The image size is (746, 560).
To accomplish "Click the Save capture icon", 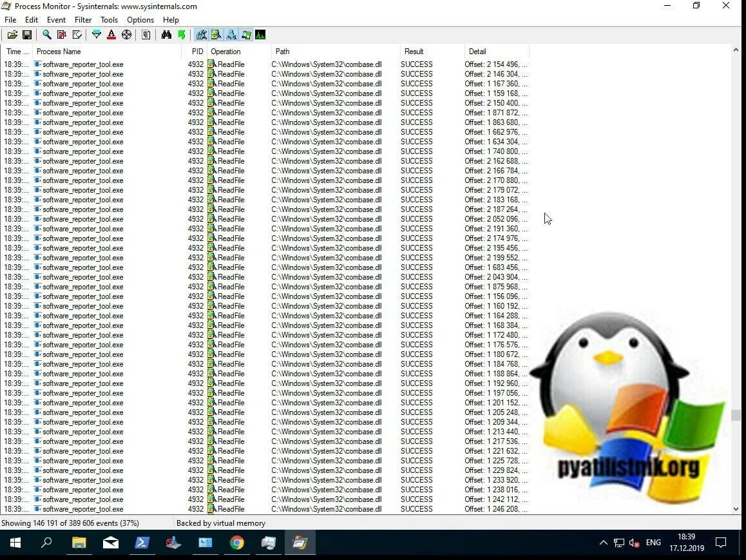I will click(x=27, y=35).
